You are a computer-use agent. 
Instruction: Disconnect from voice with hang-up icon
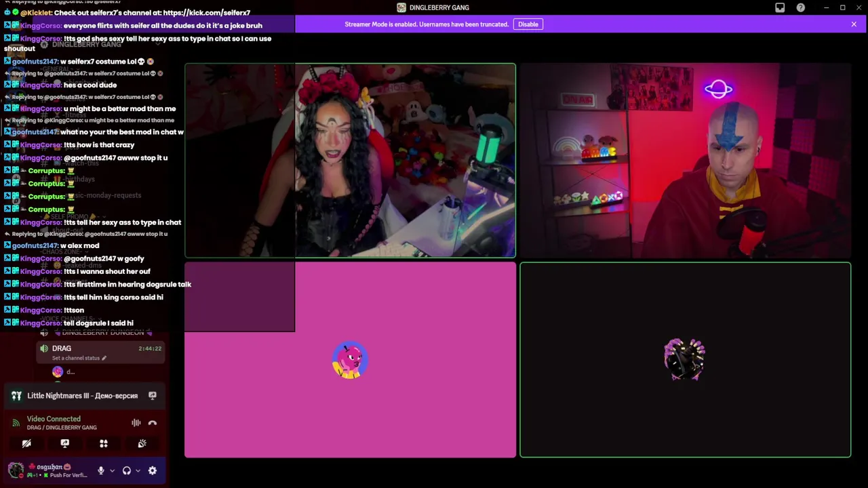click(x=153, y=423)
